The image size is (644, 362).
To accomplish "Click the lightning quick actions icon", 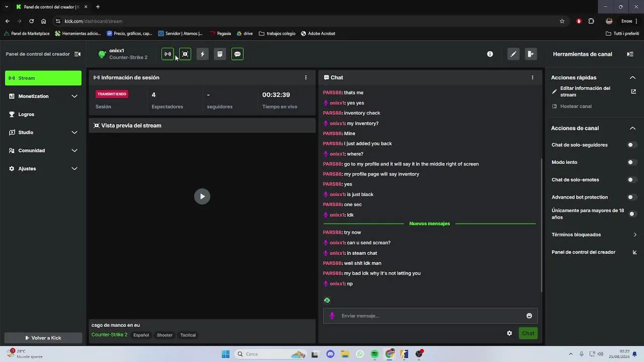I will pyautogui.click(x=202, y=54).
